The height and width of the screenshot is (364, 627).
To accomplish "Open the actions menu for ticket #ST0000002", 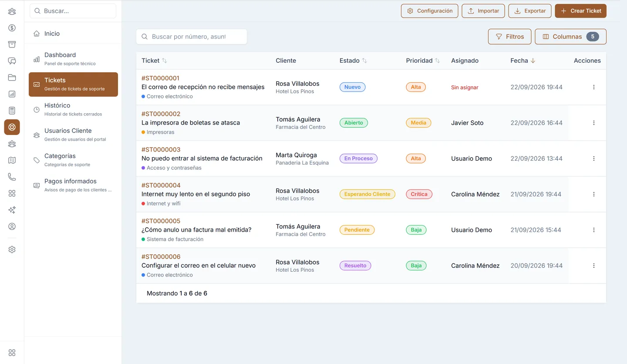I will [594, 123].
